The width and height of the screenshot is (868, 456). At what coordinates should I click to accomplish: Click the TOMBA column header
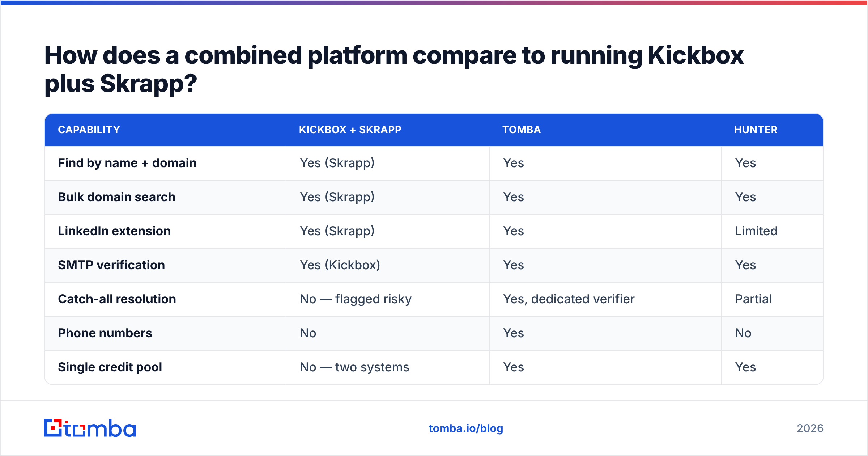click(522, 130)
